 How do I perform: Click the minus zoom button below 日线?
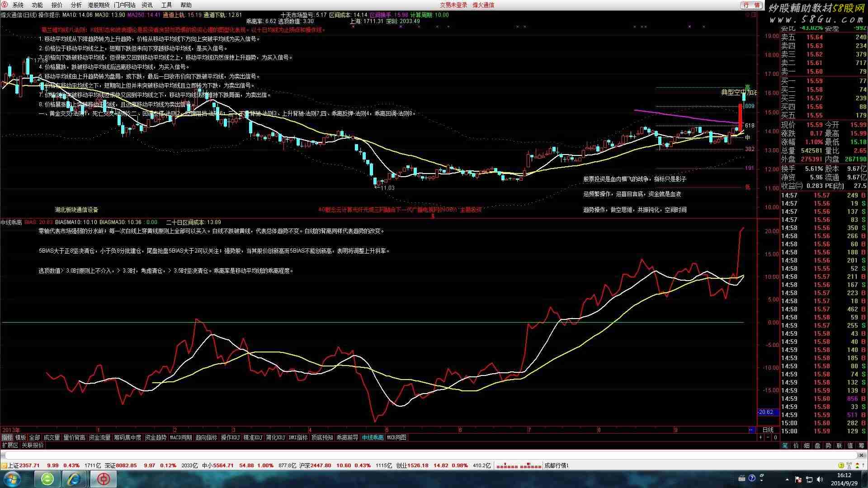coord(768,437)
